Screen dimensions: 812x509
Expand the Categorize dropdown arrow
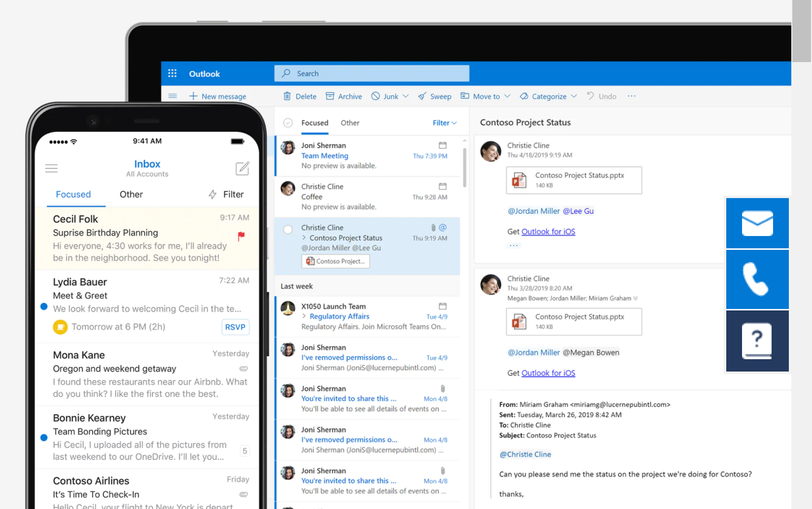[574, 96]
